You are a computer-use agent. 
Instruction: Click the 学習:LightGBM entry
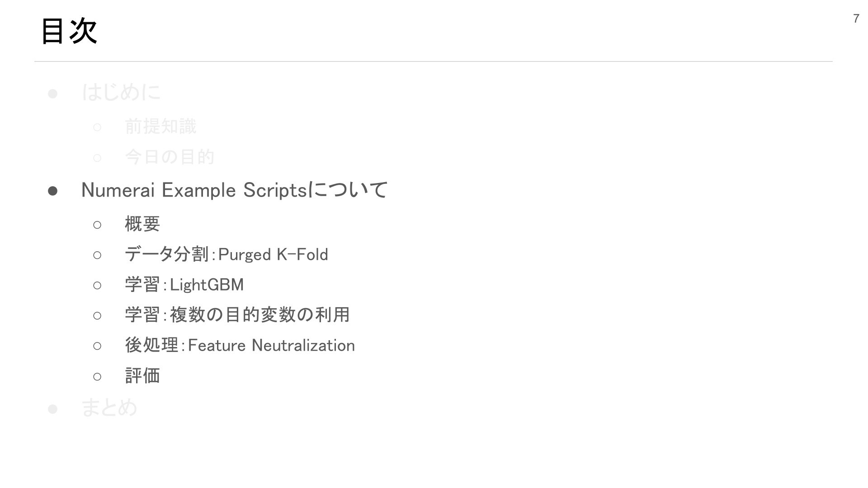184,285
